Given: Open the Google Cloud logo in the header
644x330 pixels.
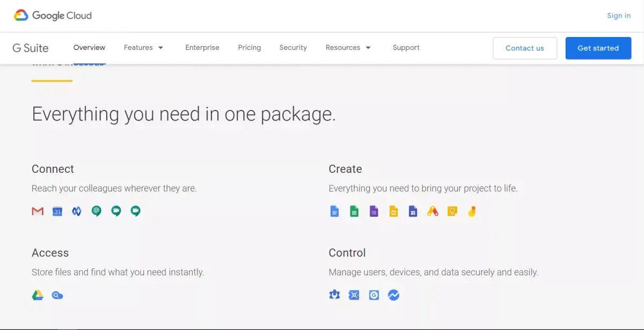Looking at the screenshot, I should 52,16.
